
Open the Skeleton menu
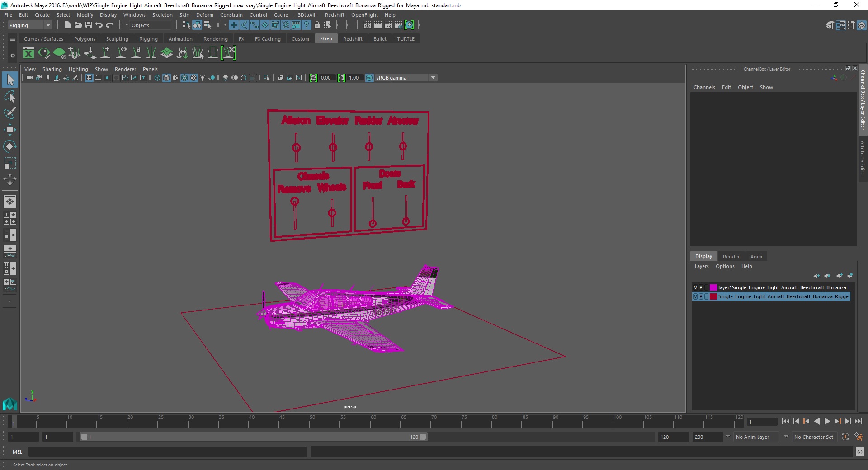click(162, 15)
